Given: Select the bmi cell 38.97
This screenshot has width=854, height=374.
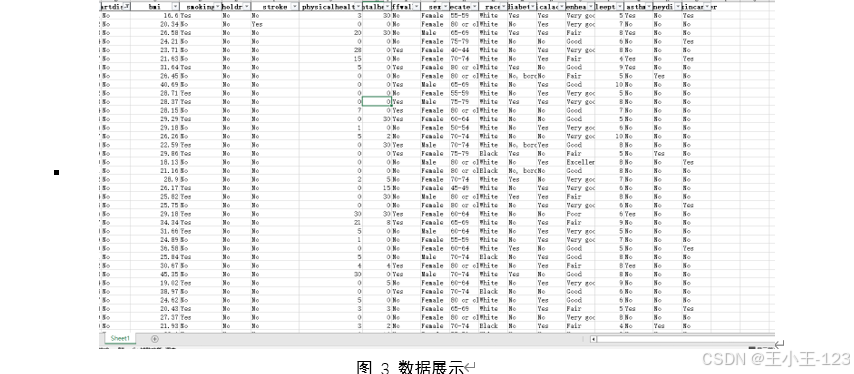Looking at the screenshot, I should click(155, 291).
